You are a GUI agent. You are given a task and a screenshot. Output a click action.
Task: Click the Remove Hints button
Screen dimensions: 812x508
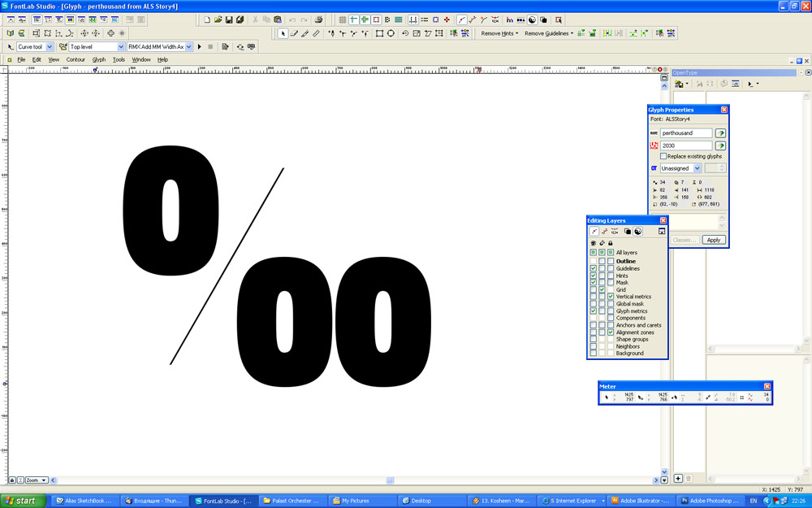pyautogui.click(x=499, y=33)
